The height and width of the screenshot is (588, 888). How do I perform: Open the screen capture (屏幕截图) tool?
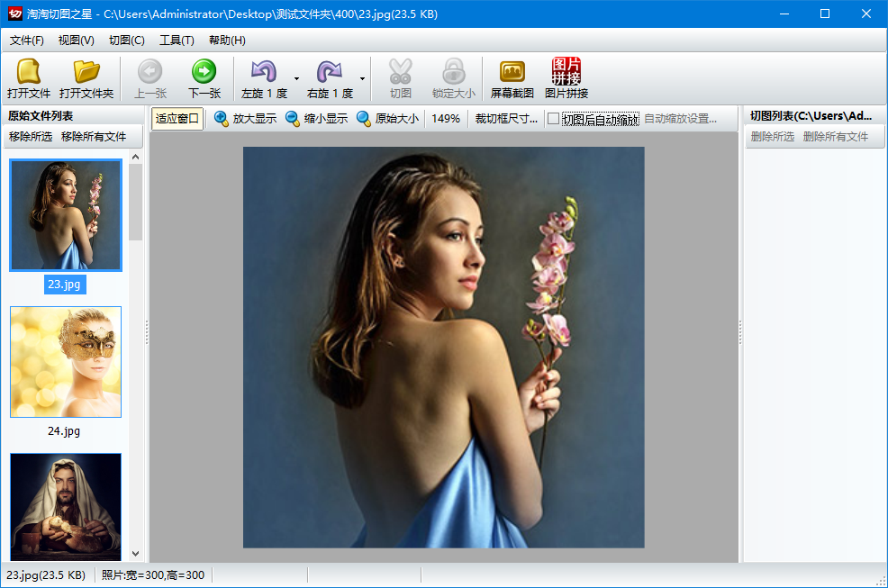(512, 72)
